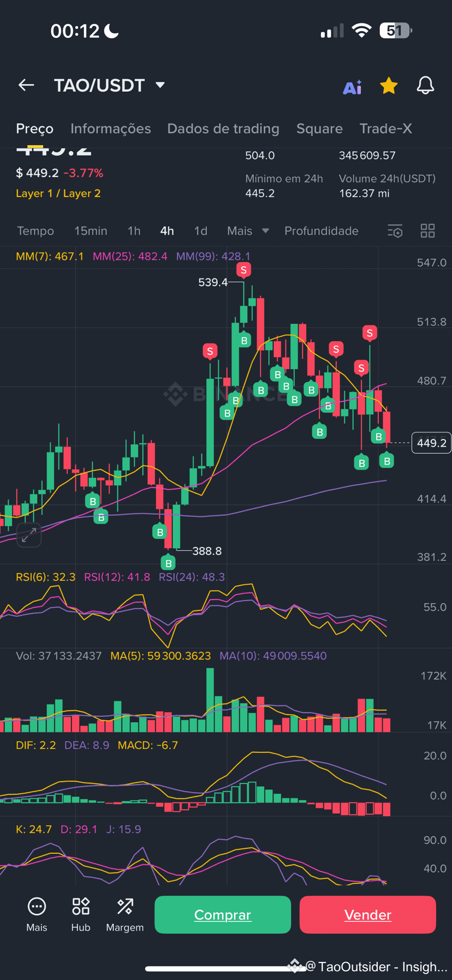Tap the Layer 1 / Layer 2 tag
The image size is (452, 980).
[x=58, y=193]
